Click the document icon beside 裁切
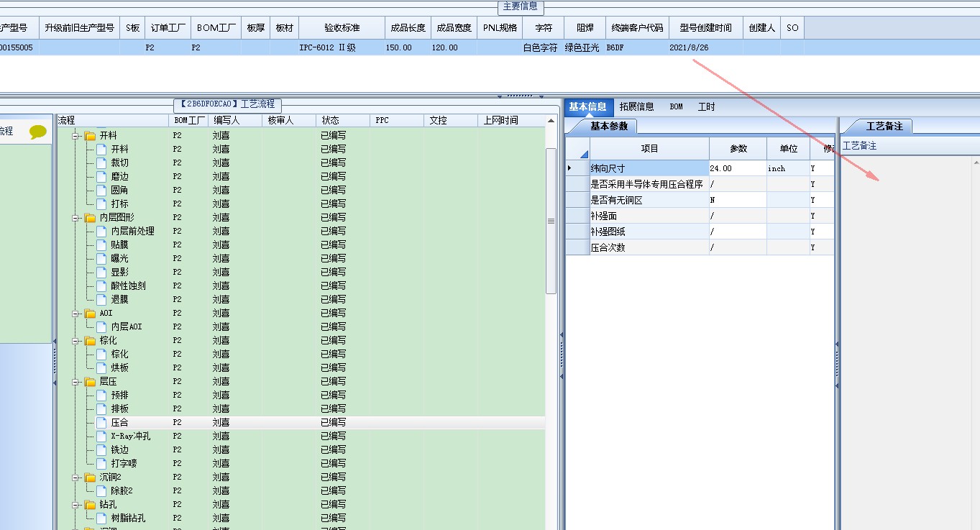 coord(101,163)
